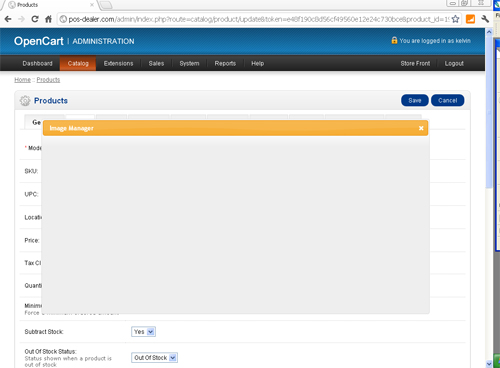Open the Subtract Stock dropdown
Viewport: 500px width, 368px height.
[x=143, y=332]
